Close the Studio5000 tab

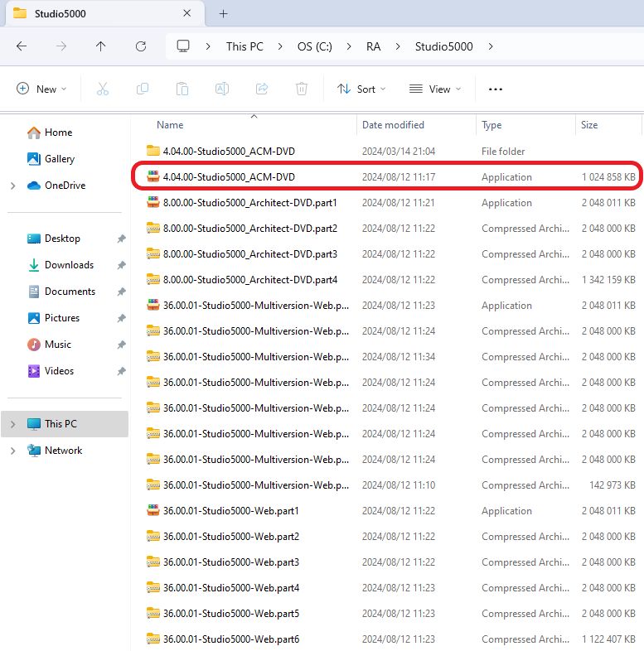[x=187, y=13]
